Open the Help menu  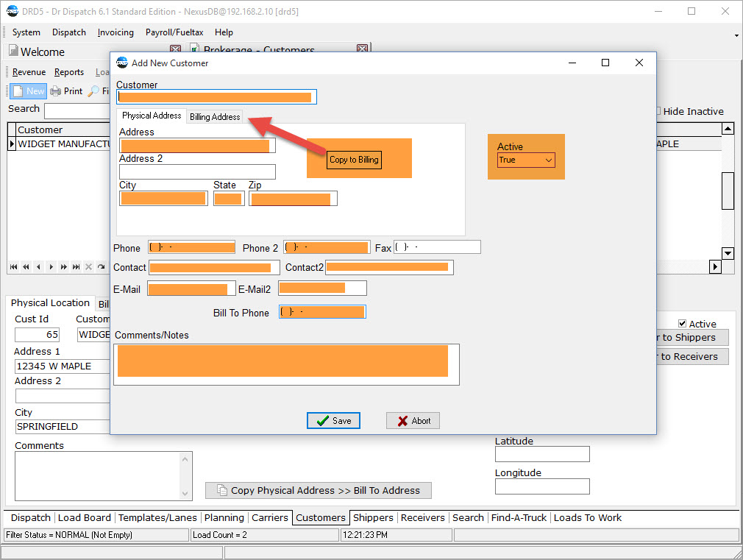224,32
